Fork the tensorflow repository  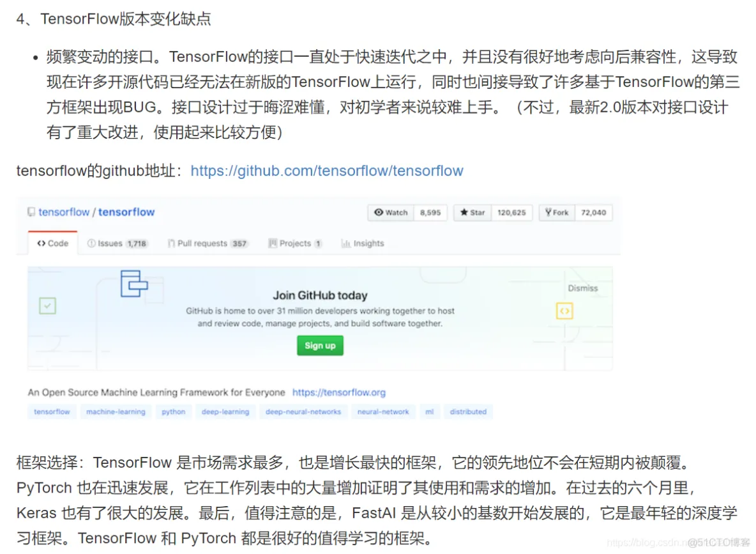click(557, 212)
